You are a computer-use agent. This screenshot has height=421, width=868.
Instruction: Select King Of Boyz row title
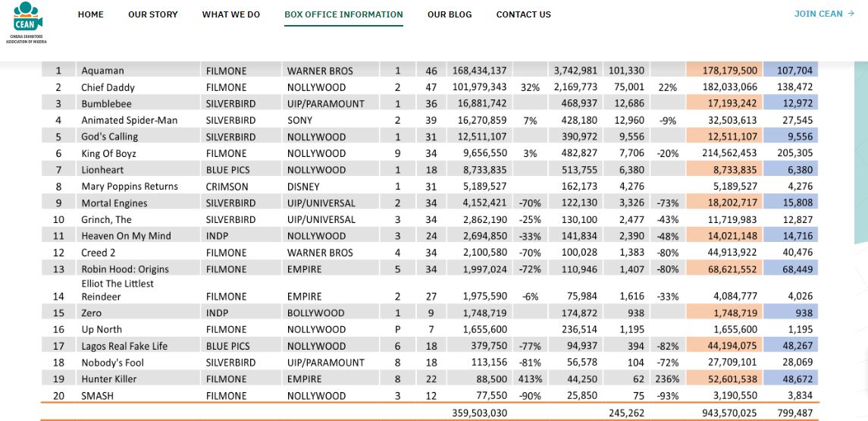[108, 153]
